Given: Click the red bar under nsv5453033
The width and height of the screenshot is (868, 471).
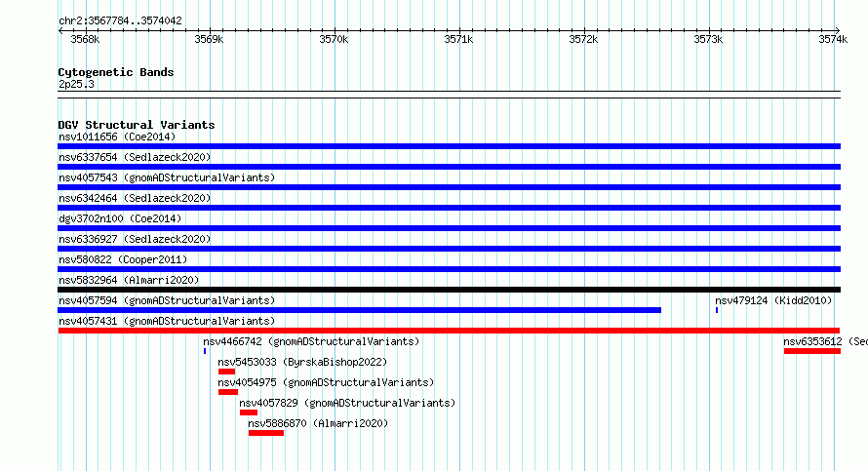Looking at the screenshot, I should click(x=226, y=372).
